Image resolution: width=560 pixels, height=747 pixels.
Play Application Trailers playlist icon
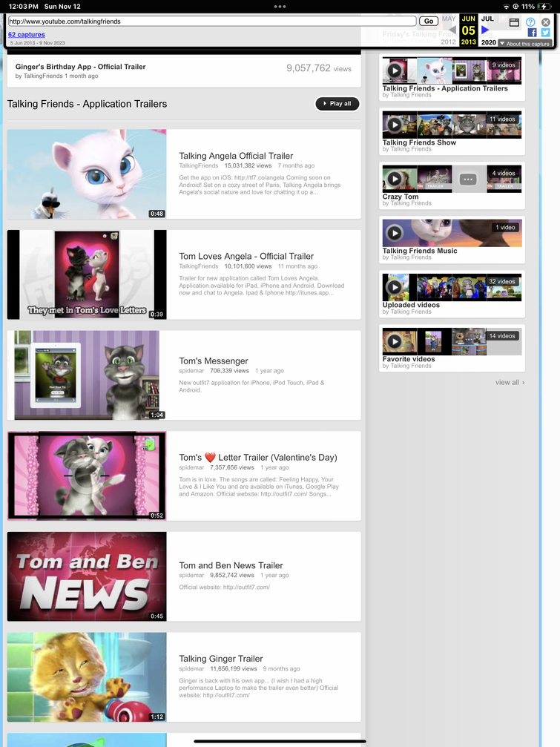395,70
